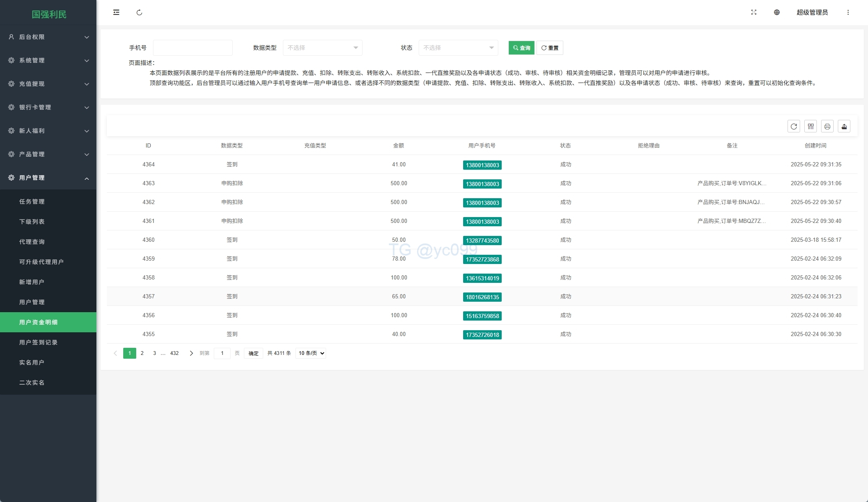Open the column filter icon in the table toolbar
Viewport: 868px width, 502px height.
[x=811, y=127]
